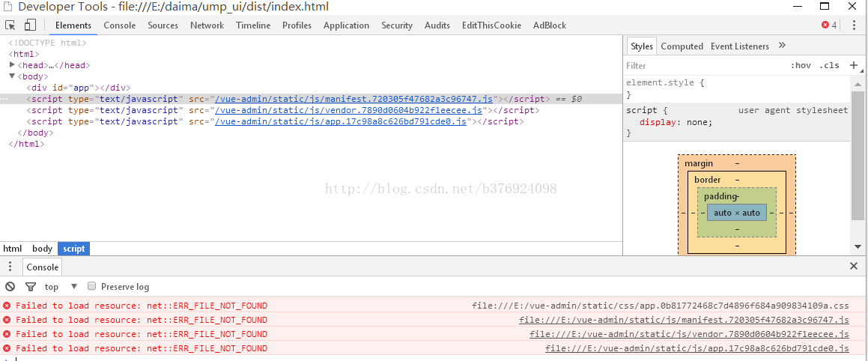
Task: Switch to the Console panel tab
Action: tap(120, 25)
